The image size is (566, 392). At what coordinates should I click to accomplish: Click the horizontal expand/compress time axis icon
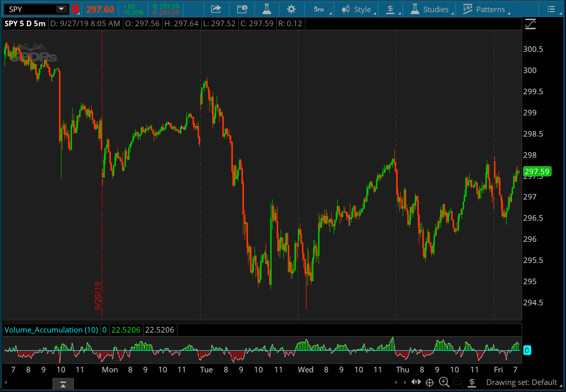[x=416, y=382]
